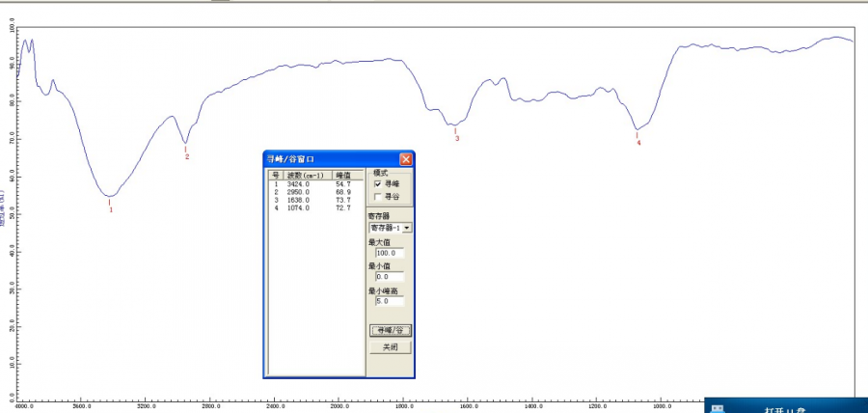Click the 打开U盘 notification popup
The image size is (868, 413).
[x=786, y=405]
